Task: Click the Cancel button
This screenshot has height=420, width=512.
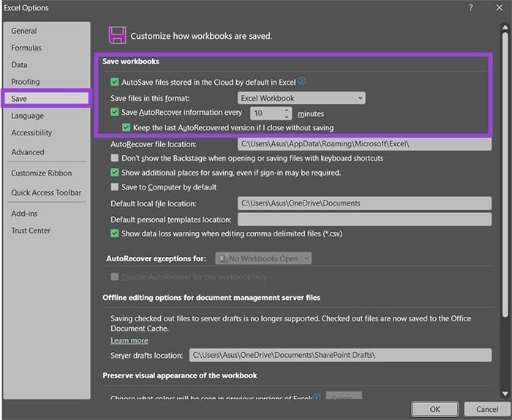Action: [x=486, y=409]
